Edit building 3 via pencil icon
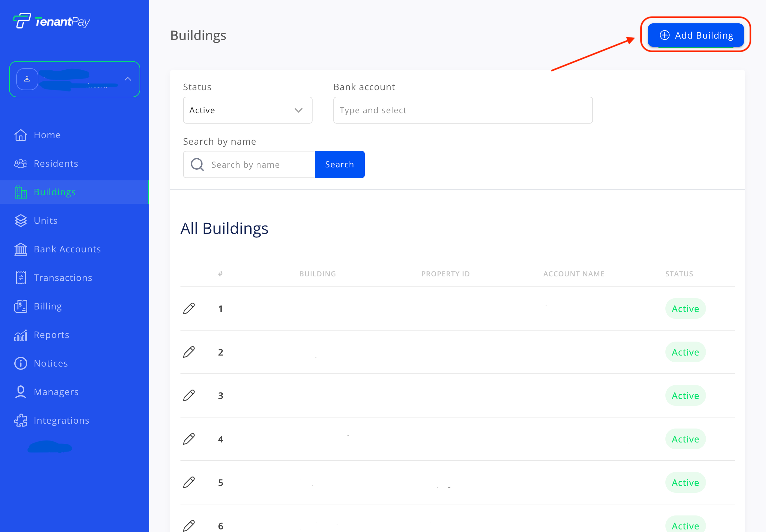Viewport: 766px width, 532px height. 189,396
